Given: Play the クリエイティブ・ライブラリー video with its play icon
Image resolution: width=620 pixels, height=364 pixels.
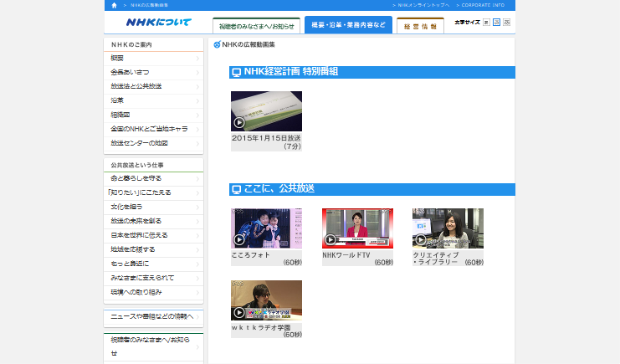Looking at the screenshot, I should tap(421, 240).
